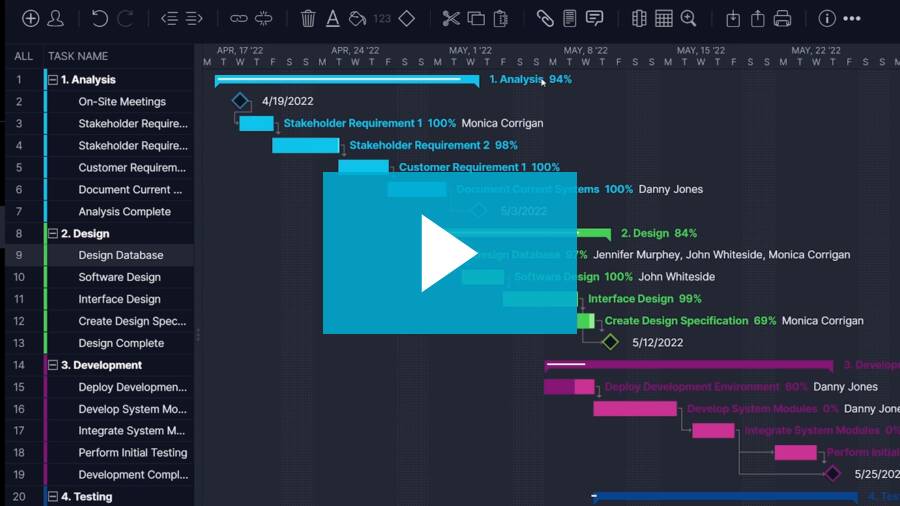Click the milestone diamond toolbar icon

pyautogui.click(x=406, y=18)
